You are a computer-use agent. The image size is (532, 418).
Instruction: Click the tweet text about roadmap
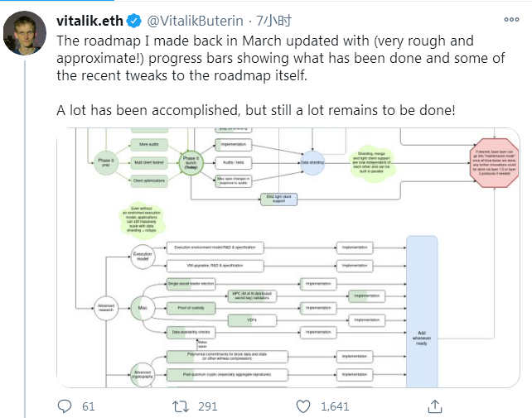[281, 75]
